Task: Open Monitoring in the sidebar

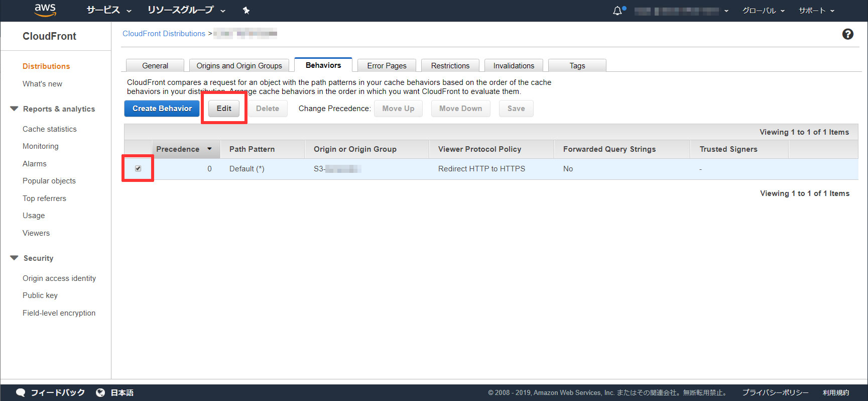Action: (x=41, y=146)
